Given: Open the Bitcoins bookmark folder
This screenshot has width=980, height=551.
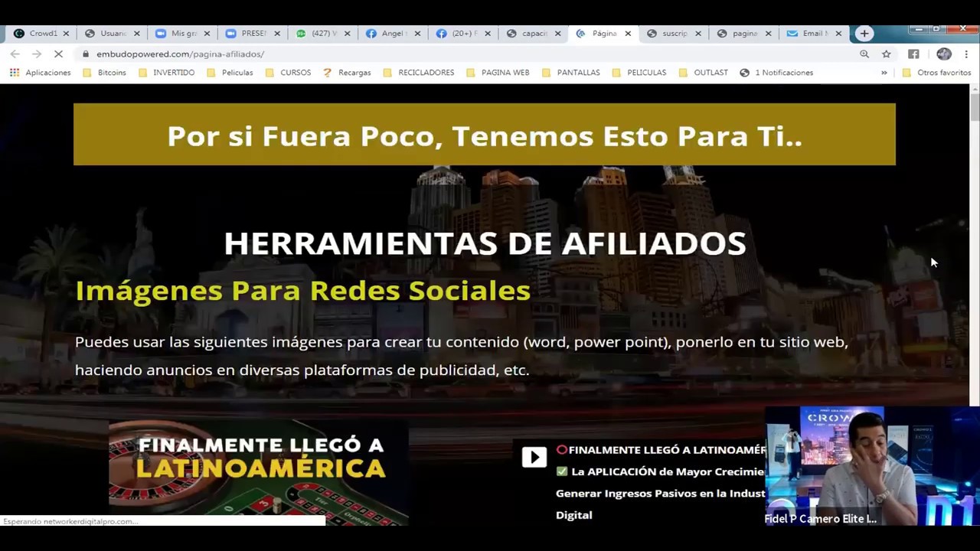Looking at the screenshot, I should click(x=104, y=73).
